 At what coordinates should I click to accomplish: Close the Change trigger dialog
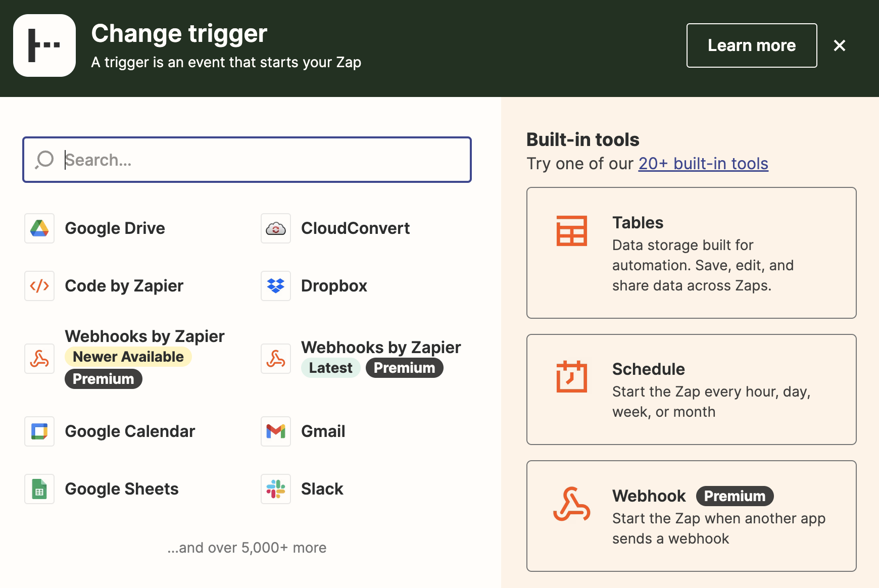(840, 45)
